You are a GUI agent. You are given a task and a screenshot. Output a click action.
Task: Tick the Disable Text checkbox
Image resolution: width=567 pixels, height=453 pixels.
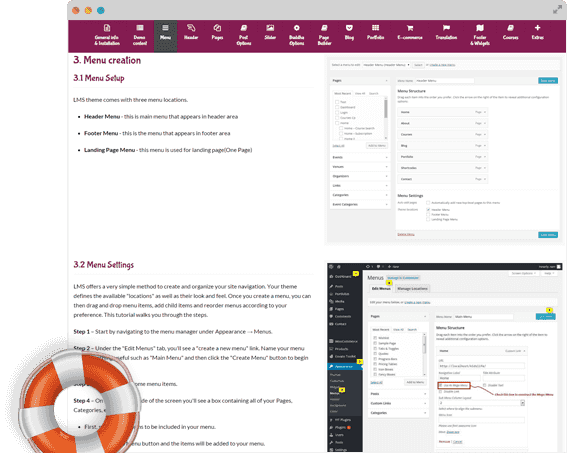tap(485, 385)
